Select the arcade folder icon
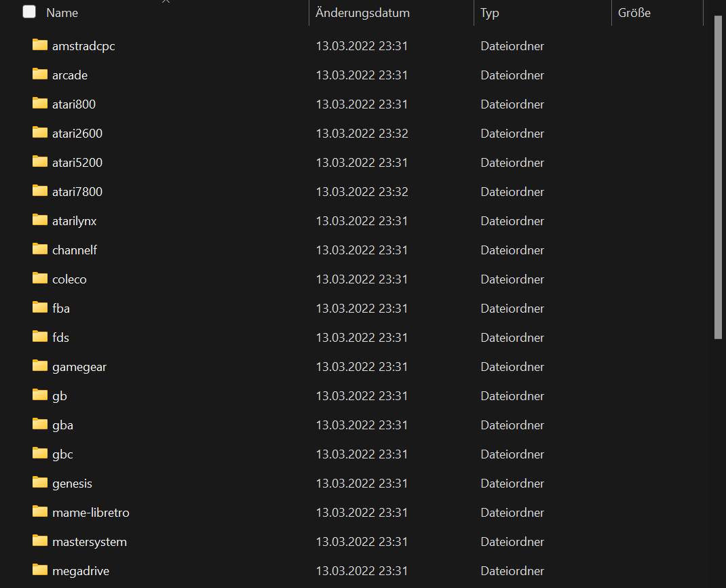 coord(40,75)
